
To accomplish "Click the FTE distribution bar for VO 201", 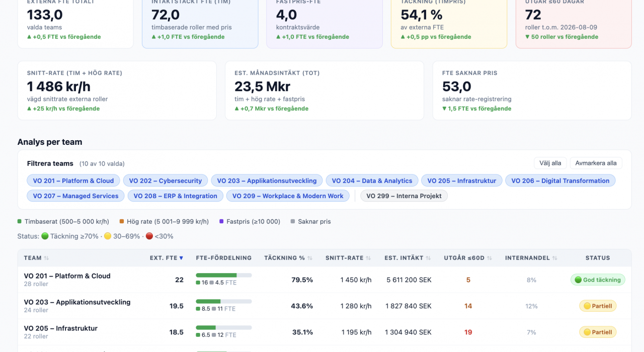I will tap(224, 275).
